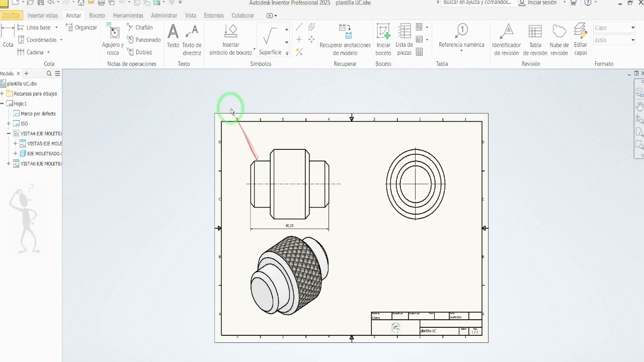Open the Capa layer combo box
Screen dimensions: 644x362
click(614, 28)
